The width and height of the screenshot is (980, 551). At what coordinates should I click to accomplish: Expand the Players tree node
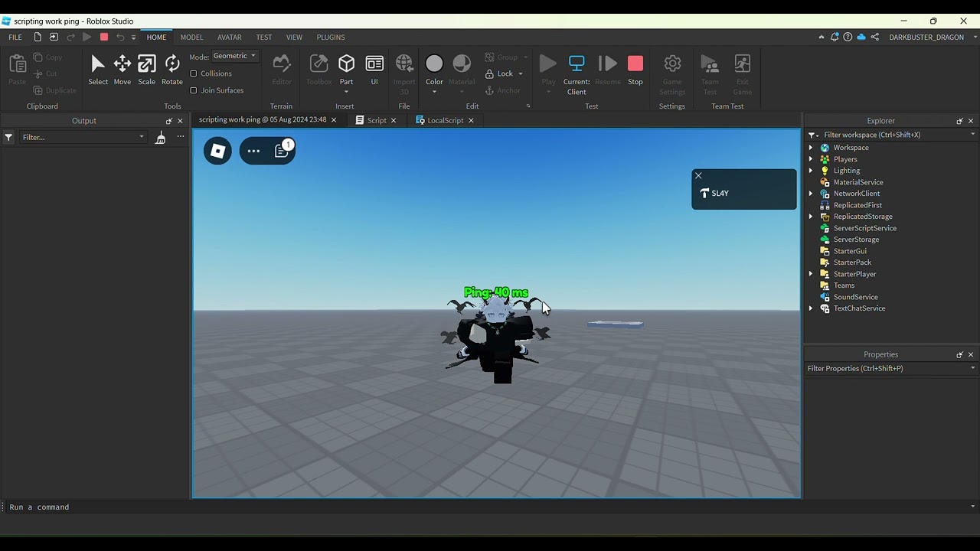811,159
